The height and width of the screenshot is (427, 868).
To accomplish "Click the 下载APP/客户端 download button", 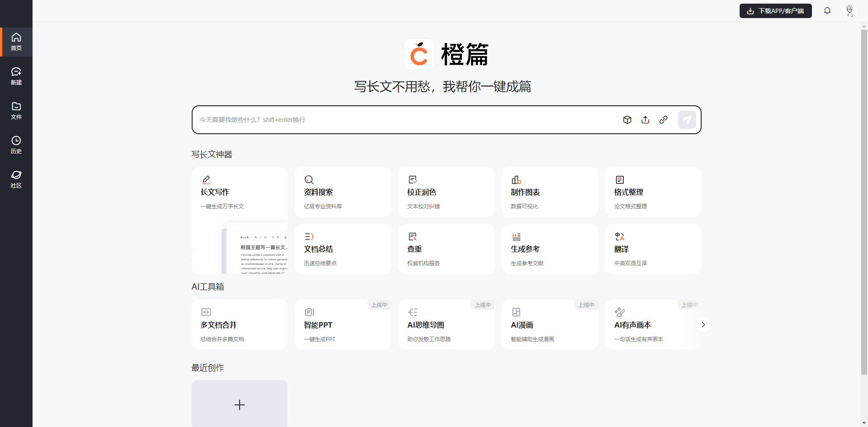I will (x=775, y=11).
